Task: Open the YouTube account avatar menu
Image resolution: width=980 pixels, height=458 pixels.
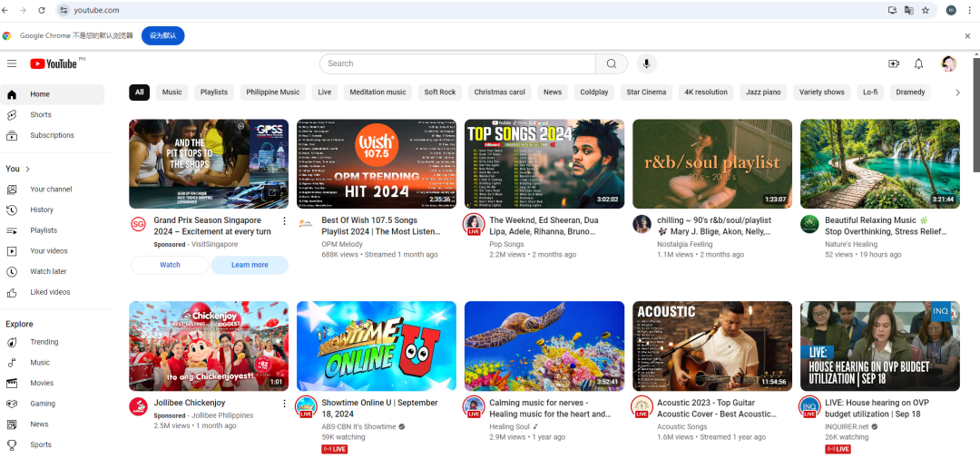Action: point(949,63)
